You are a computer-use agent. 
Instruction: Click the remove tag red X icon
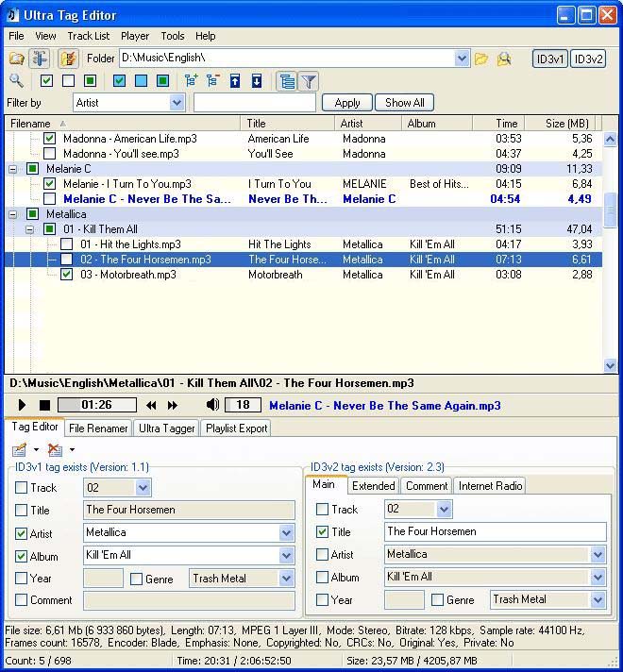[55, 449]
